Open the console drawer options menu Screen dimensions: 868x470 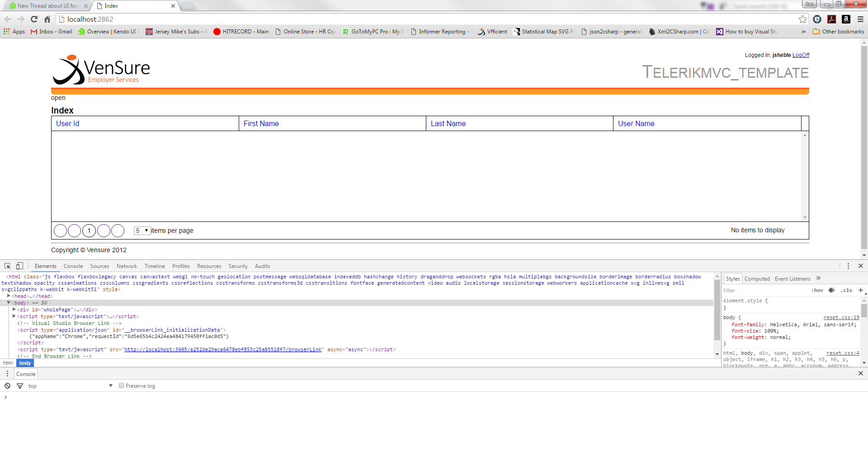click(7, 374)
